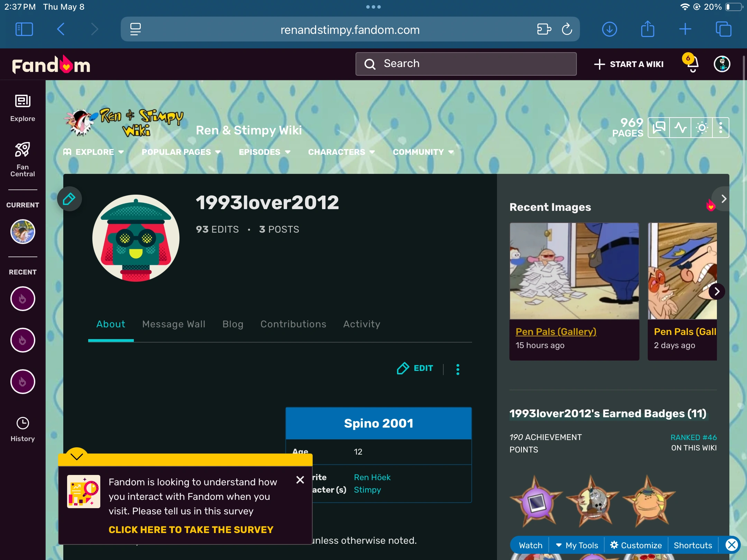Image resolution: width=747 pixels, height=560 pixels.
Task: Open wiki Recent Activity pulse icon
Action: pyautogui.click(x=680, y=128)
